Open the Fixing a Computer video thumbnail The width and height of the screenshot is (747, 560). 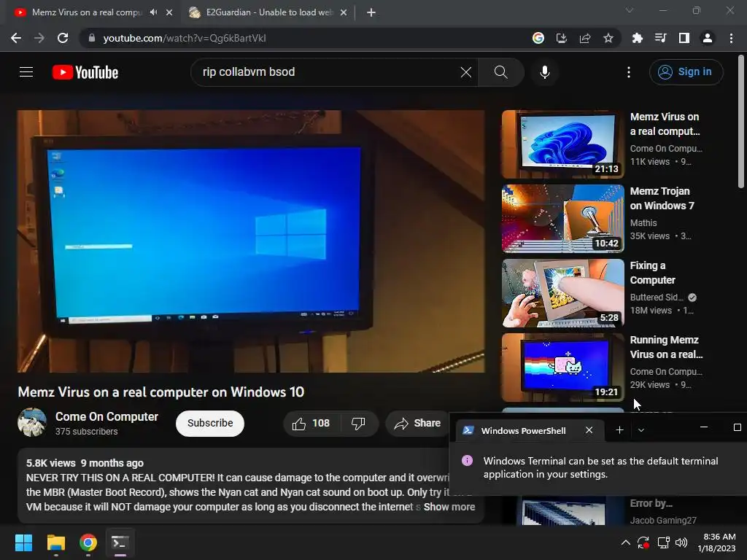pos(562,293)
